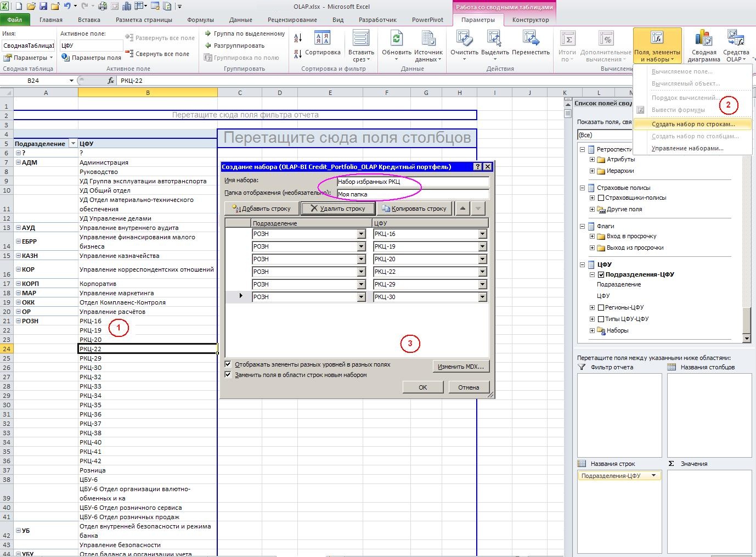Click OK in the set creation dialog
756x557 pixels.
point(422,387)
